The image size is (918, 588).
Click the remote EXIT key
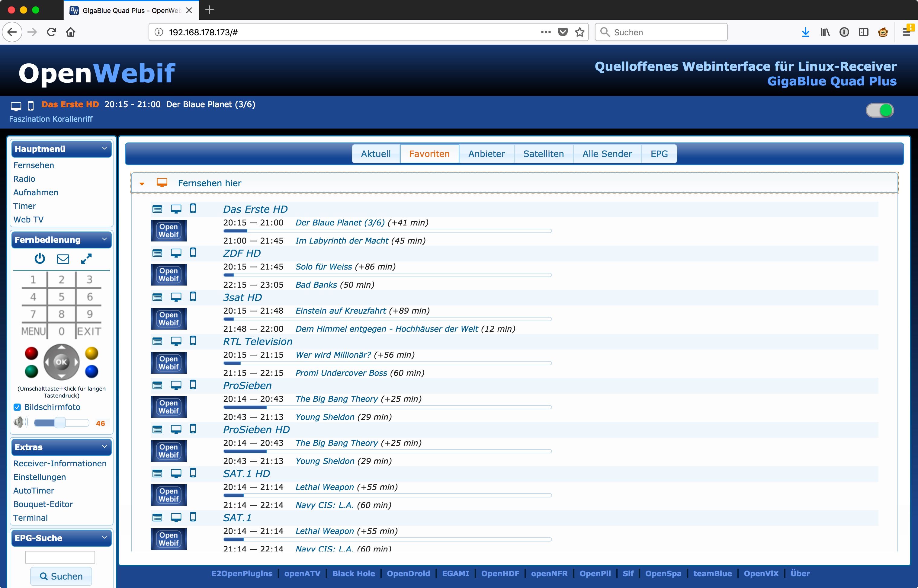pyautogui.click(x=89, y=331)
